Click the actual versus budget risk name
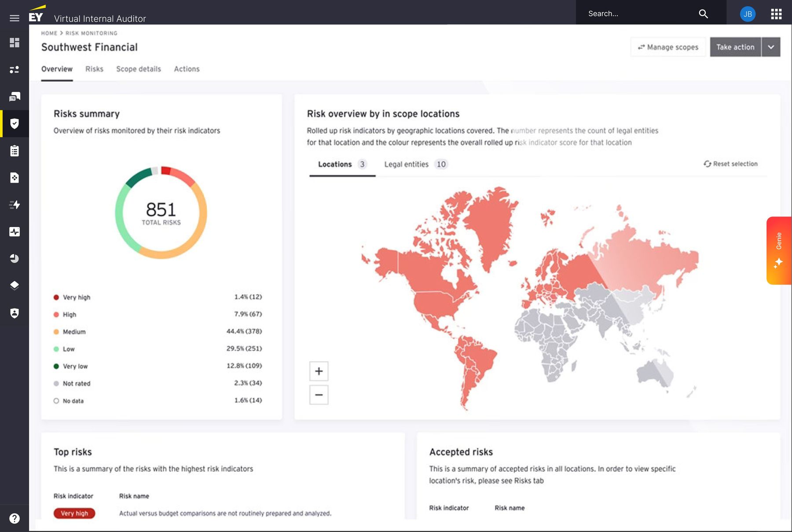 click(225, 513)
